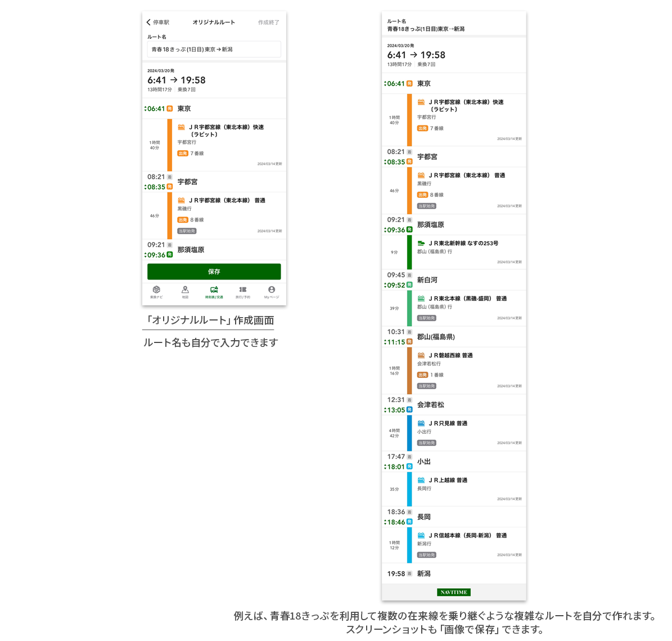Viewport: 672px width, 641px height.
Task: Click the train icon for JR只見線
Action: 421,423
